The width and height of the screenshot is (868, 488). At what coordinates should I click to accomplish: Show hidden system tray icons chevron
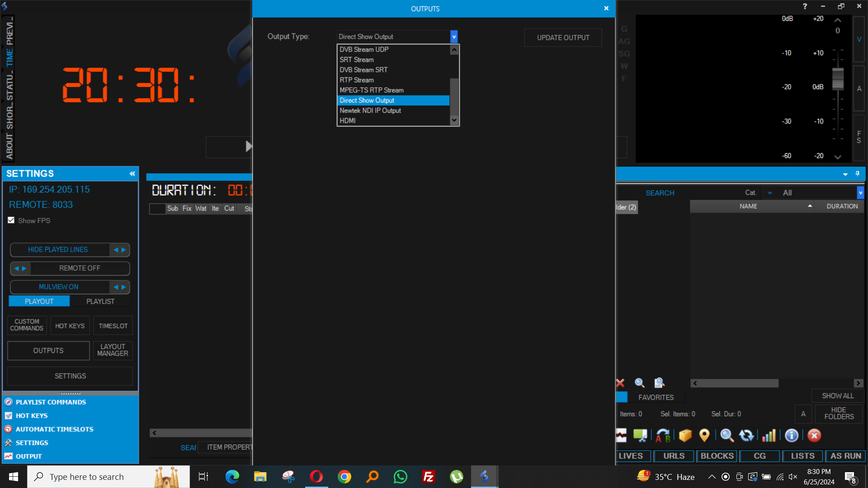(x=712, y=477)
